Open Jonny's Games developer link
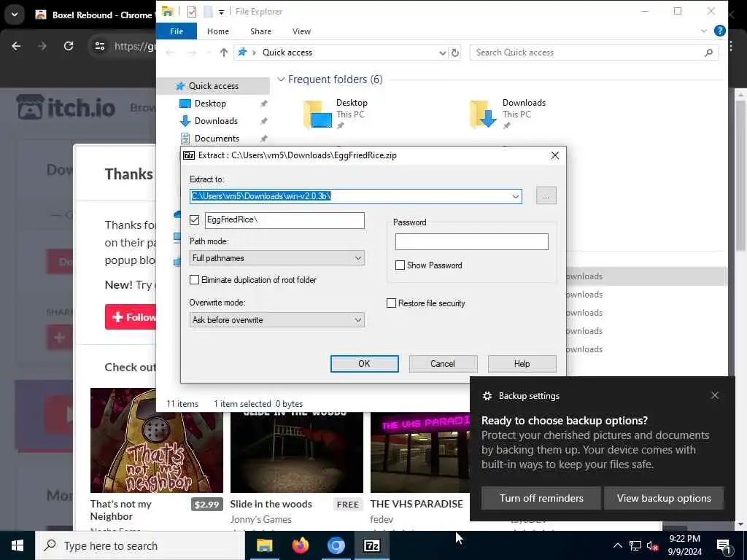 coord(260,519)
